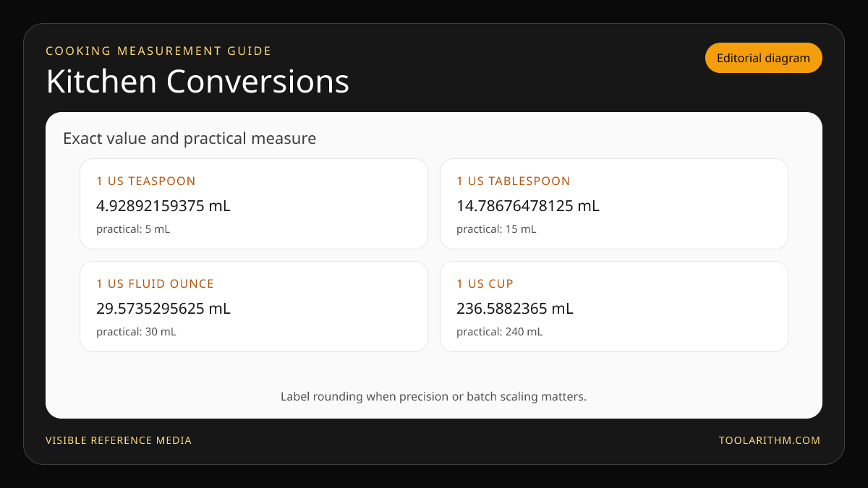Click the 14.78676478125 mL value
Image resolution: width=868 pixels, height=488 pixels.
pyautogui.click(x=528, y=206)
